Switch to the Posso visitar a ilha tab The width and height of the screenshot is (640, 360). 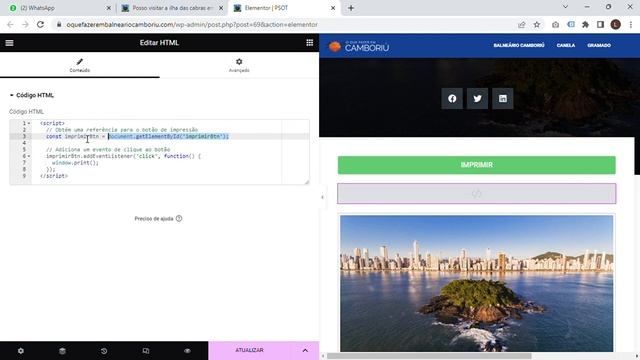coord(171,8)
